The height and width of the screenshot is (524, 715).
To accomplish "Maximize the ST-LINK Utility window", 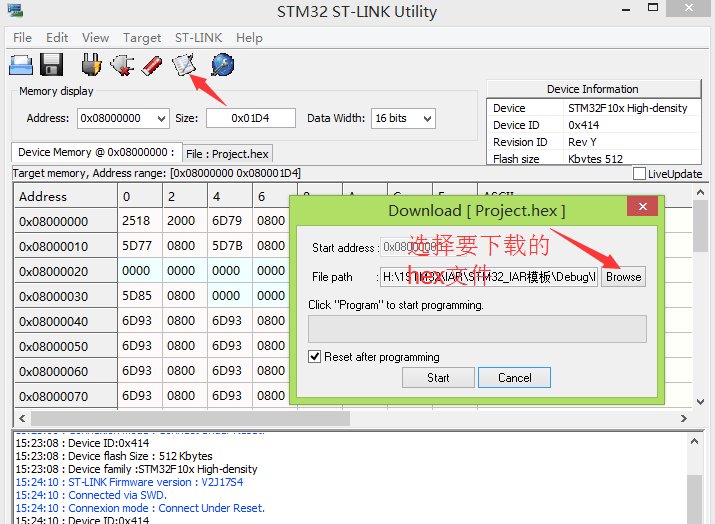I will [x=653, y=8].
